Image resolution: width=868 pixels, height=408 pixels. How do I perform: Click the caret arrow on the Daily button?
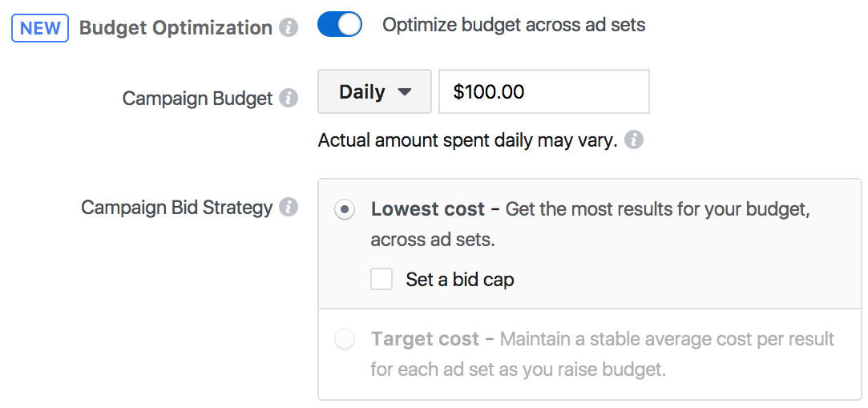point(404,91)
